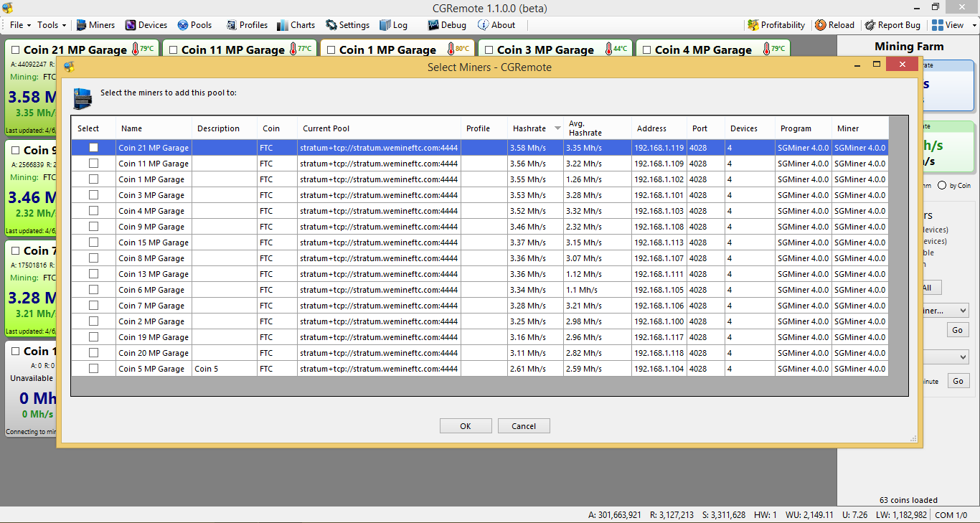Screen dimensions: 980x523
Task: Open the Tools menu
Action: tap(51, 24)
